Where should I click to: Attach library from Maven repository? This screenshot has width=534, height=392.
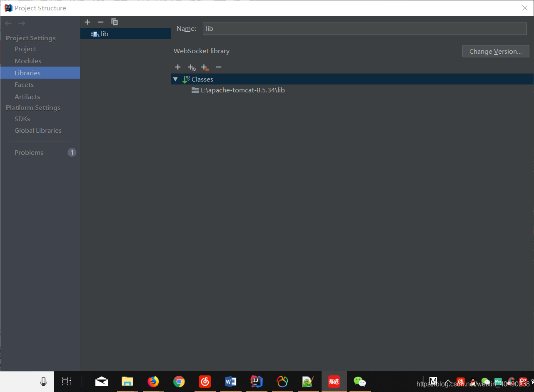pyautogui.click(x=192, y=67)
